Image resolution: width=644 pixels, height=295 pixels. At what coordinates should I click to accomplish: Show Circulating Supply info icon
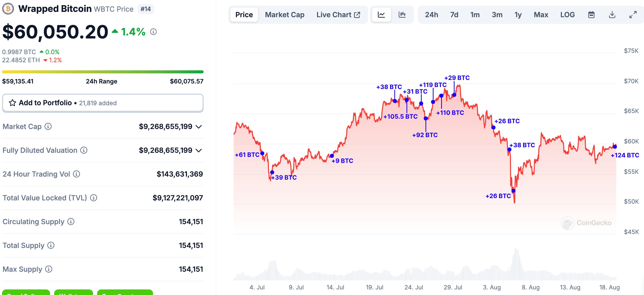coord(71,221)
